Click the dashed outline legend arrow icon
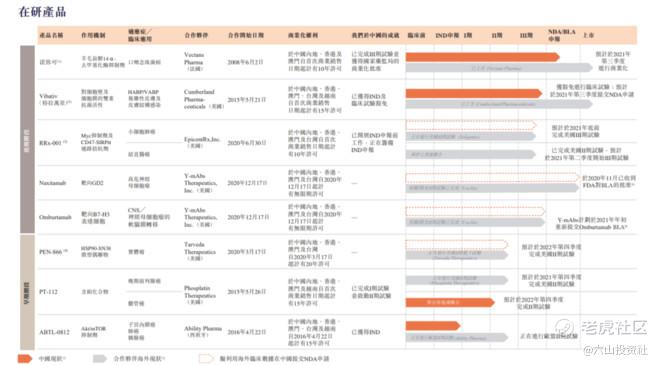 click(x=206, y=359)
